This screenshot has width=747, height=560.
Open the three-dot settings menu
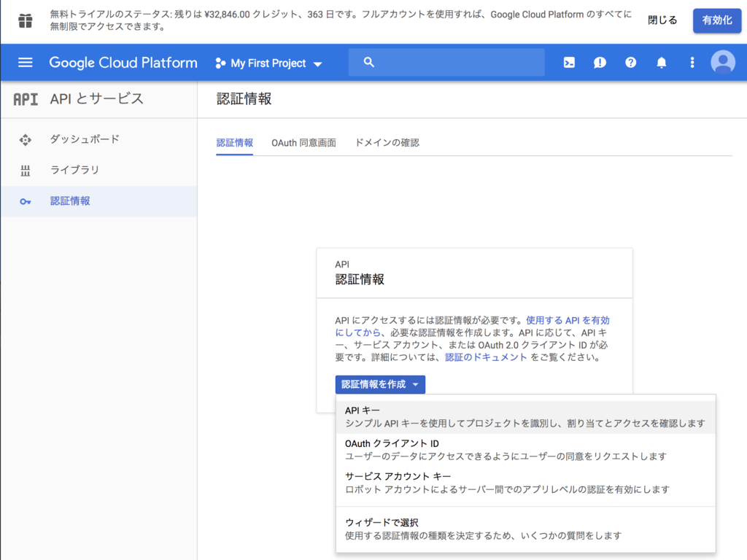(x=692, y=63)
